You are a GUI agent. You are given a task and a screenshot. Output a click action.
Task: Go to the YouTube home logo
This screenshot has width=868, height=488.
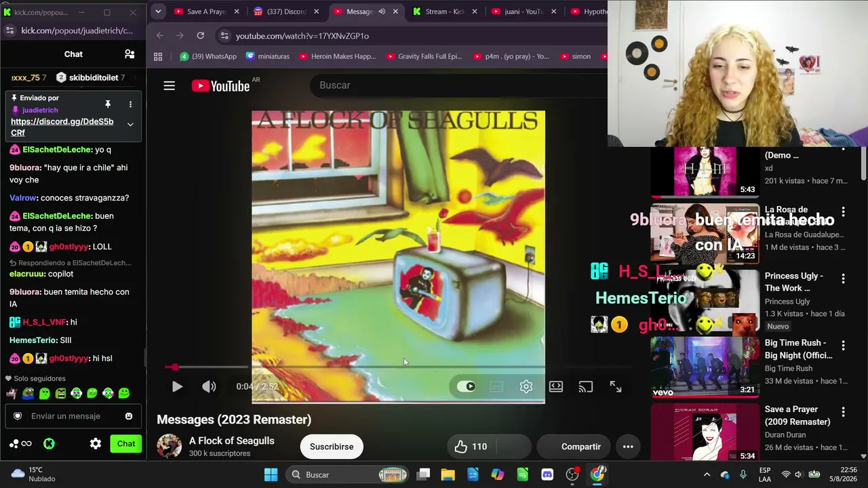(x=221, y=85)
